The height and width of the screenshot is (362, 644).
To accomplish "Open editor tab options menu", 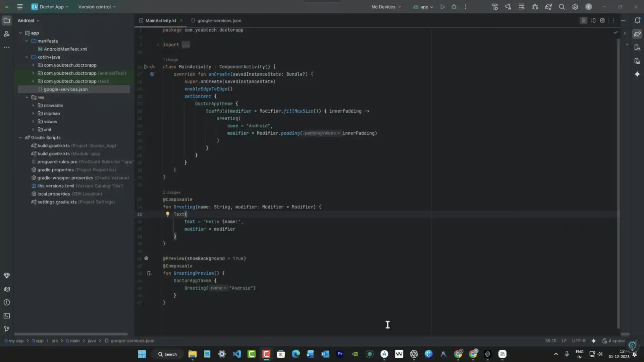I will (614, 20).
